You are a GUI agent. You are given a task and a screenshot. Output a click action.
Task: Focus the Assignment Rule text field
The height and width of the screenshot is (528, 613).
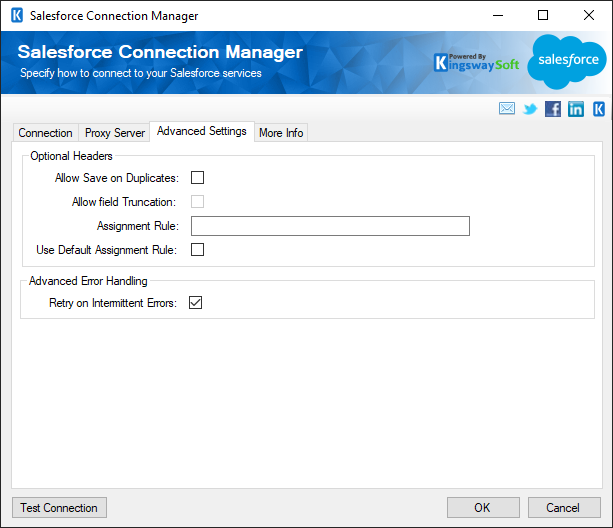pos(330,226)
